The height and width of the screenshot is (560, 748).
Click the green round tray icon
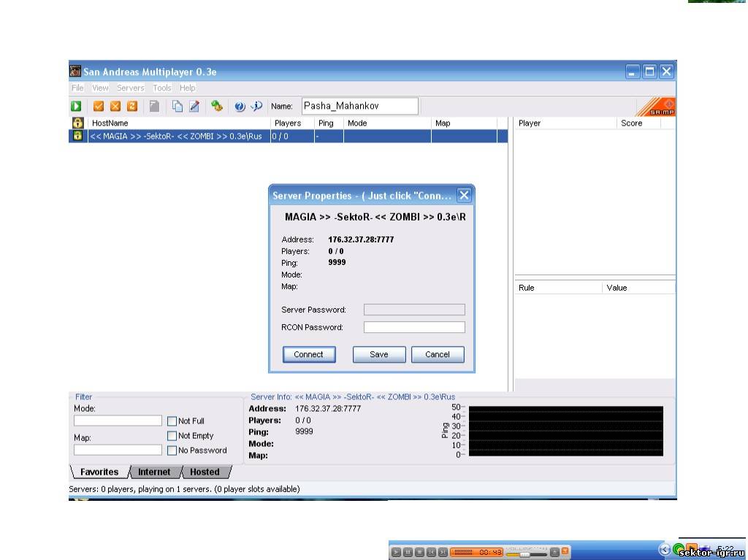click(x=679, y=550)
